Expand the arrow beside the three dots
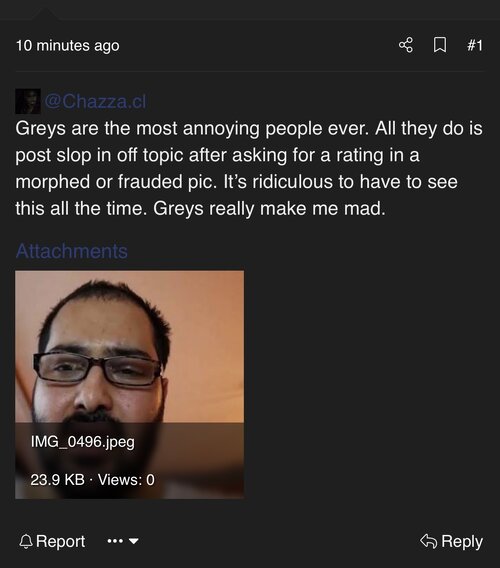Screen dimensions: 500x568 coord(134,541)
